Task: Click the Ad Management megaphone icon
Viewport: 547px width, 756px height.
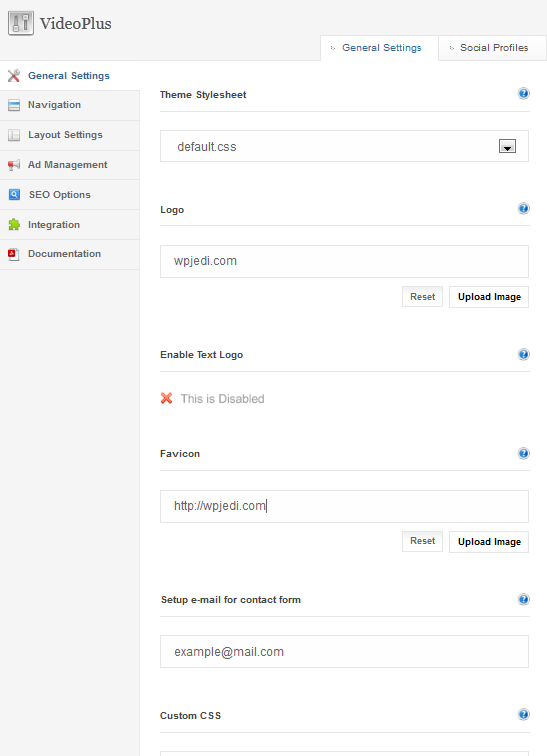Action: (x=14, y=165)
